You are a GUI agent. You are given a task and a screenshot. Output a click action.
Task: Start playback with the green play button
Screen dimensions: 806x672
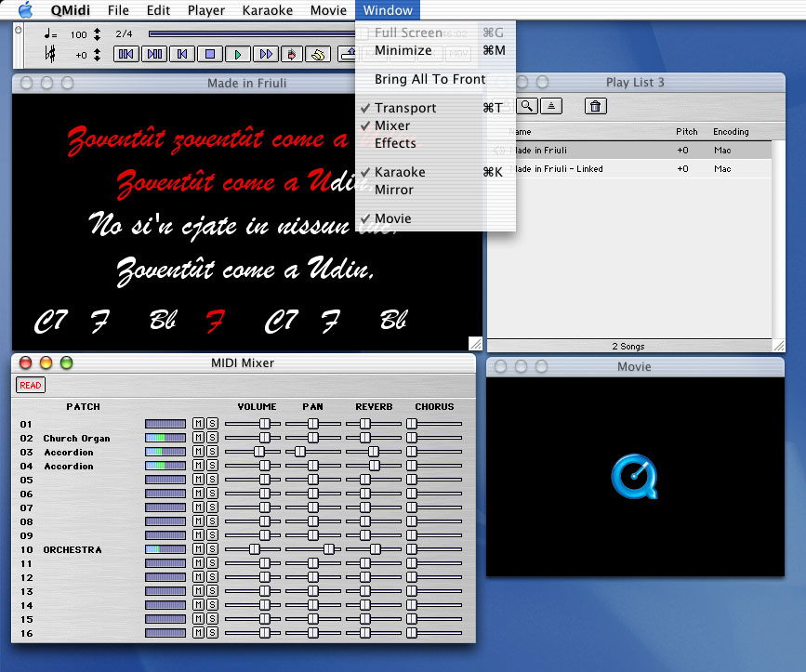click(x=238, y=54)
